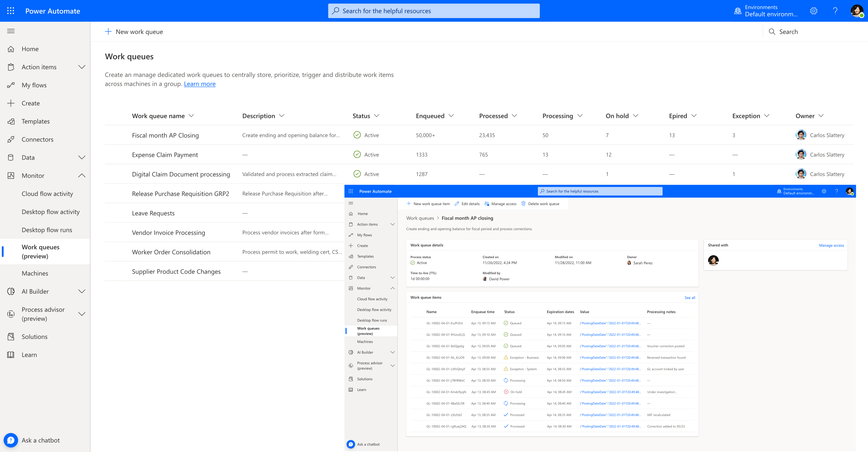Click the Ask a chatbot icon
The image size is (868, 452).
(x=11, y=440)
